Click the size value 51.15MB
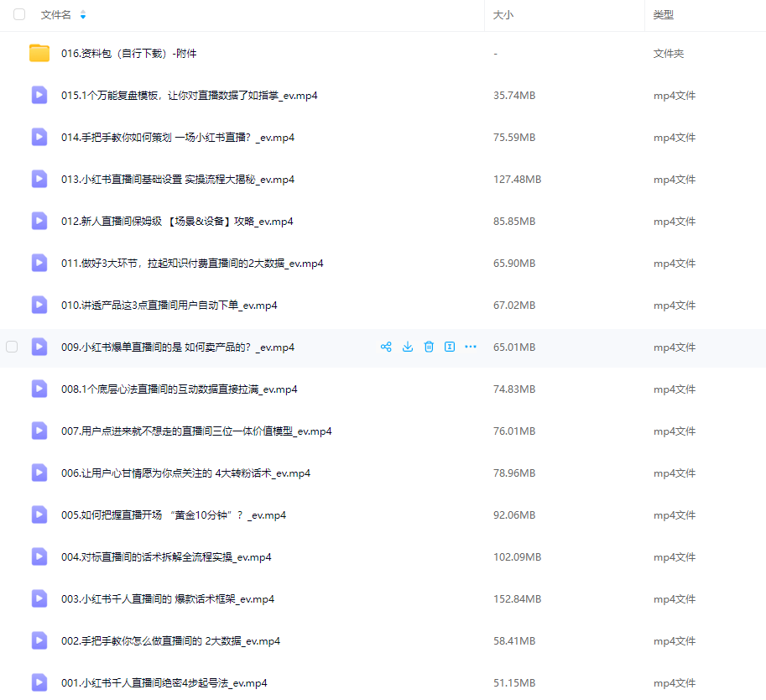766x700 pixels. (514, 683)
